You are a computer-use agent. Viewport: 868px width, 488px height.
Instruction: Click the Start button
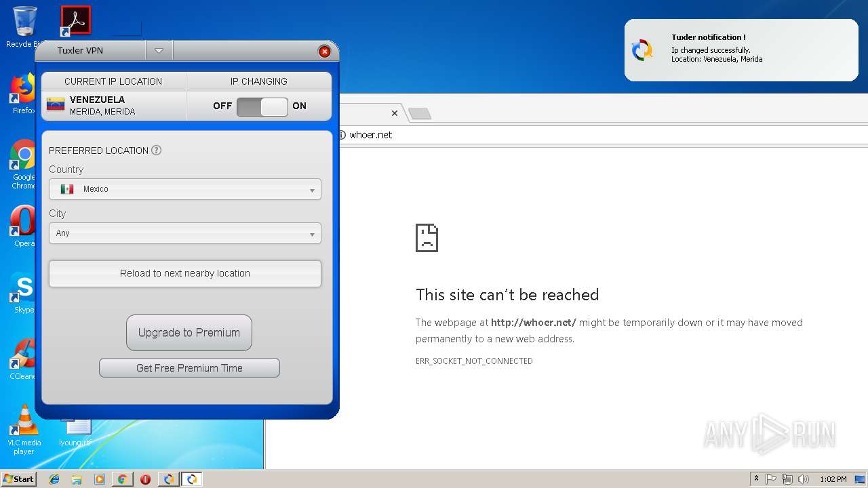point(18,479)
